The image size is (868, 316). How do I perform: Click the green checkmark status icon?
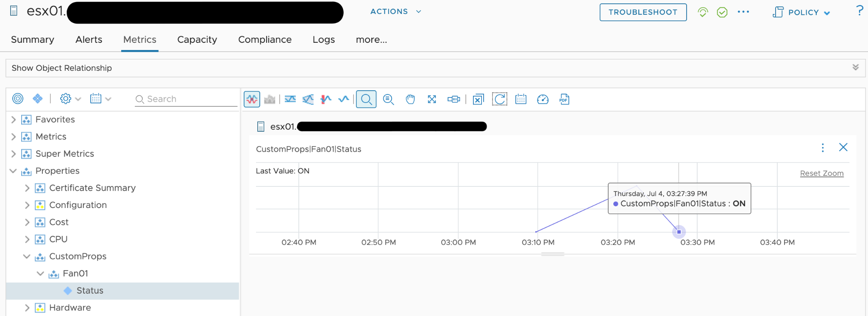pyautogui.click(x=722, y=12)
